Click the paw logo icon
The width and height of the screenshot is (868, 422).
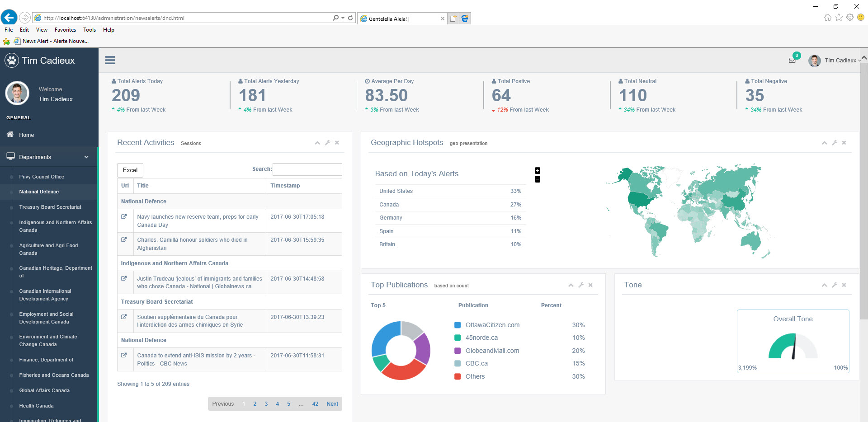12,60
